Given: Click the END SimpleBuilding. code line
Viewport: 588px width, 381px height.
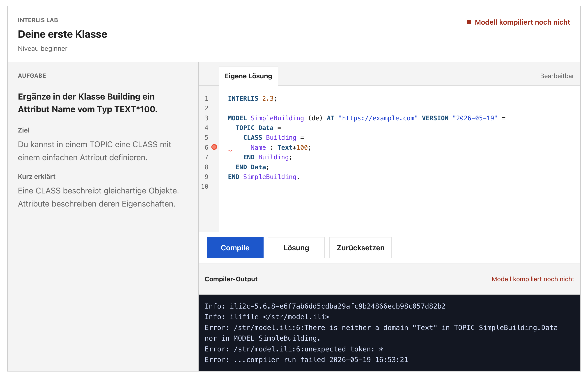Looking at the screenshot, I should tap(264, 177).
